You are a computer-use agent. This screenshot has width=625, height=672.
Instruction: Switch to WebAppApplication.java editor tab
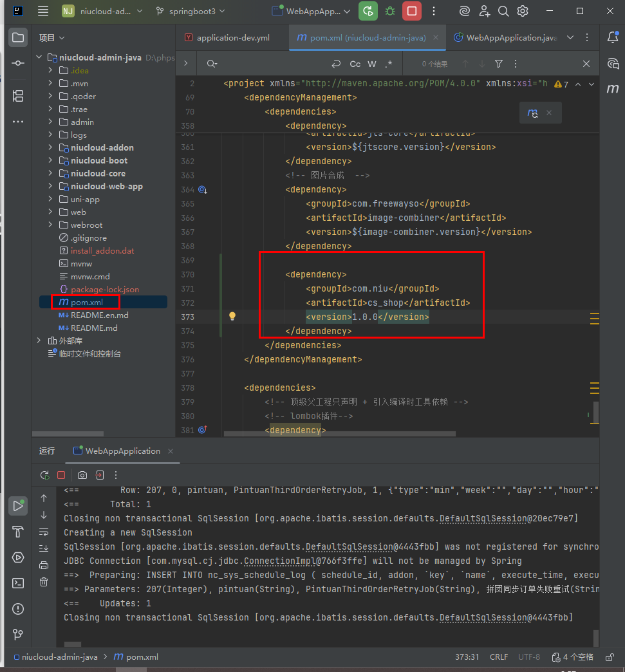click(x=511, y=38)
